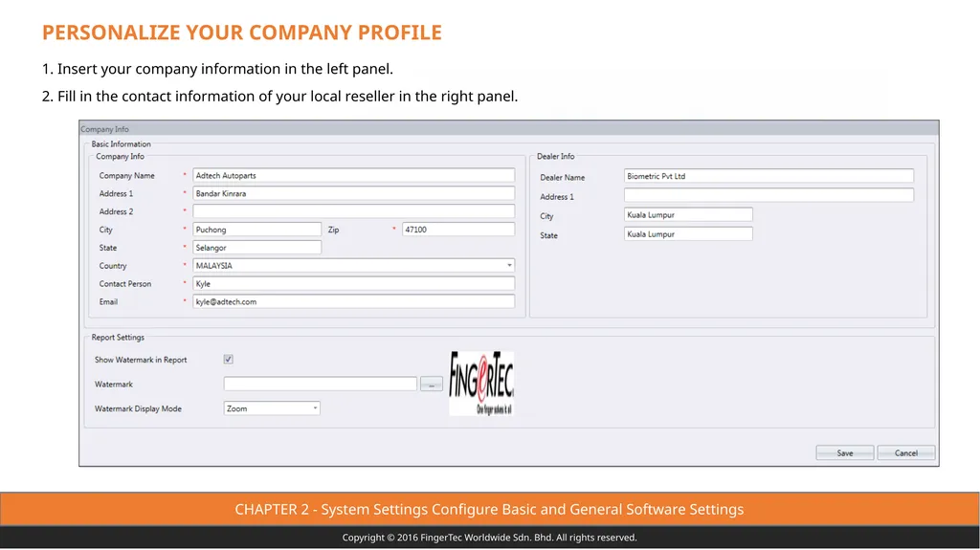Click the Company Info window title bar

[509, 129]
